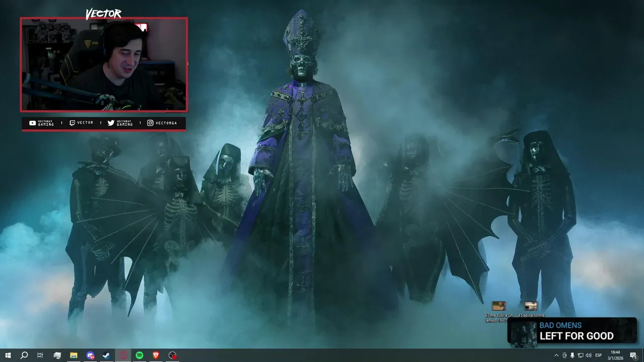Open Spotify from the taskbar
Screen dimensions: 644x362
tap(139, 355)
